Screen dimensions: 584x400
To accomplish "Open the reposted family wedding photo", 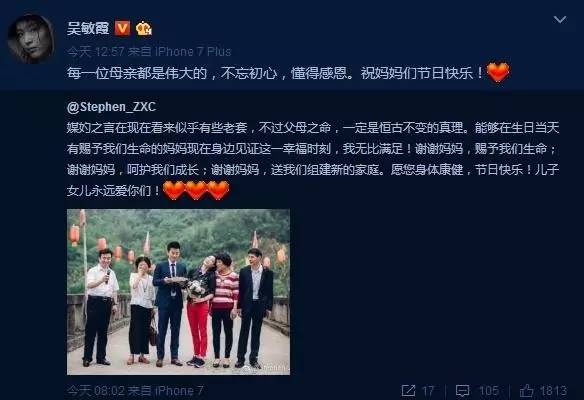I will point(178,292).
